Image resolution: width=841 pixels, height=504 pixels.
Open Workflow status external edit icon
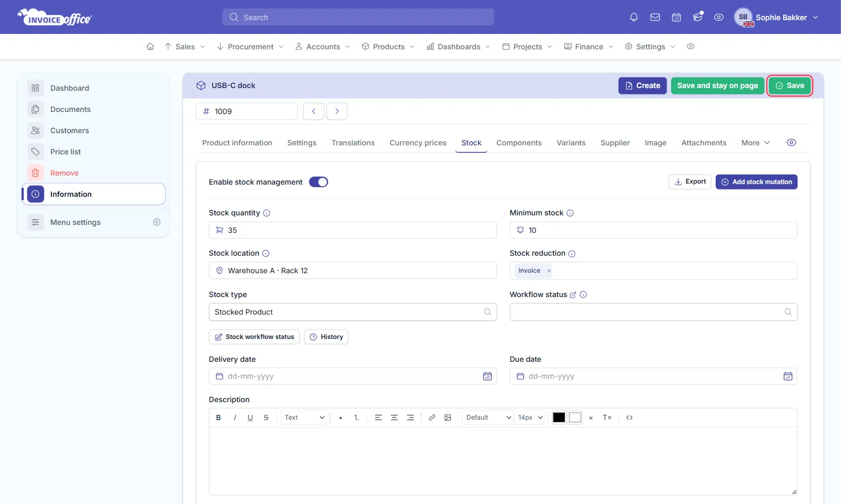pyautogui.click(x=573, y=295)
